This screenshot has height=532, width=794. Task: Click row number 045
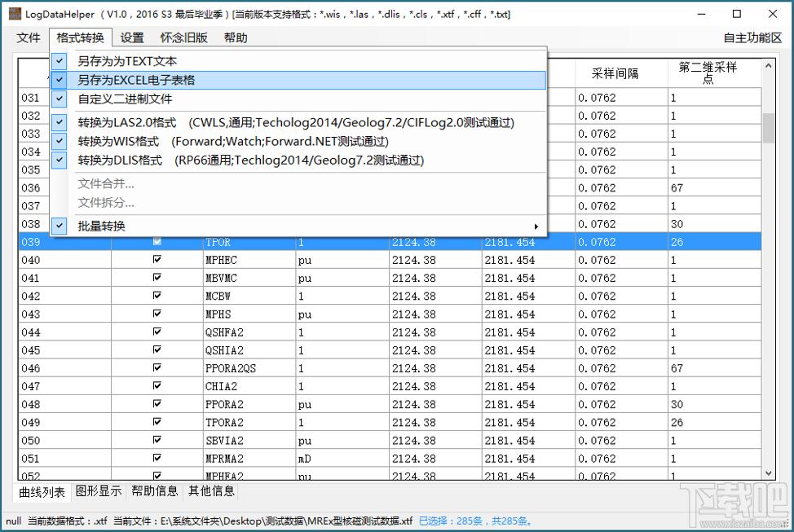click(x=31, y=350)
